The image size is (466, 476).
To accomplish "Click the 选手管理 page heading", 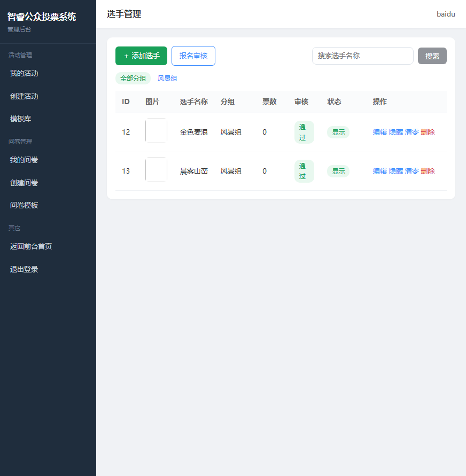I will [124, 14].
